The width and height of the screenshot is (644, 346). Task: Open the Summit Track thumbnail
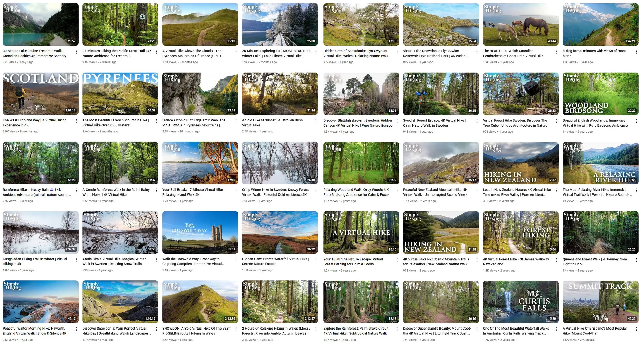(601, 302)
